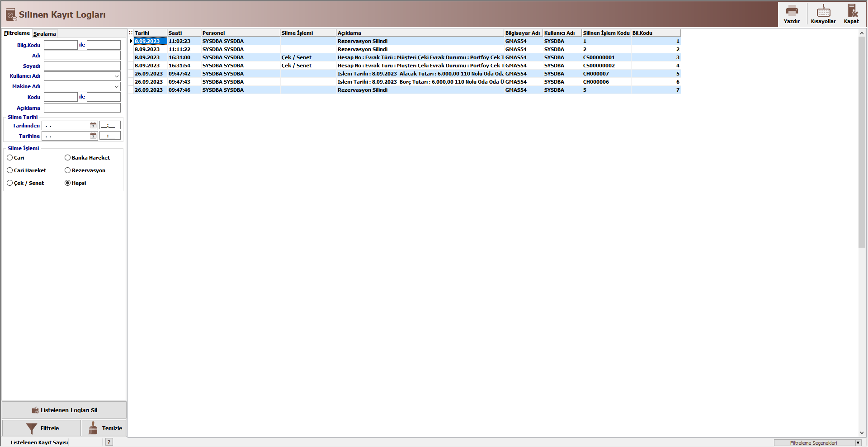This screenshot has height=447, width=868.
Task: Sort by the Saati column header
Action: pyautogui.click(x=184, y=33)
